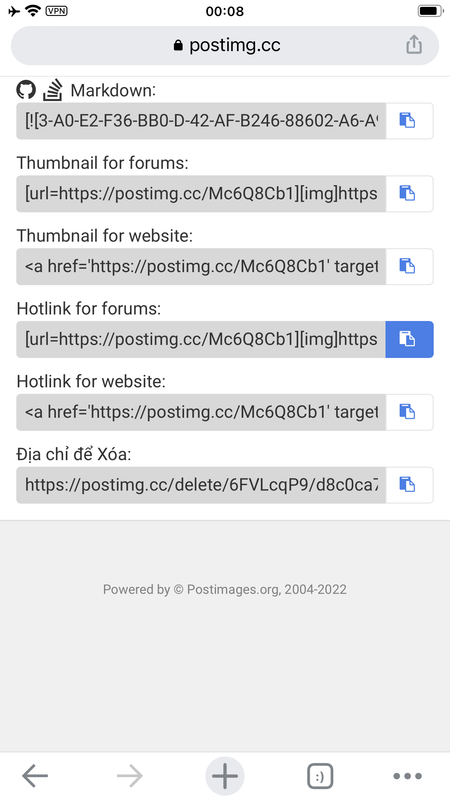
Task: Open the tab switcher
Action: [320, 777]
